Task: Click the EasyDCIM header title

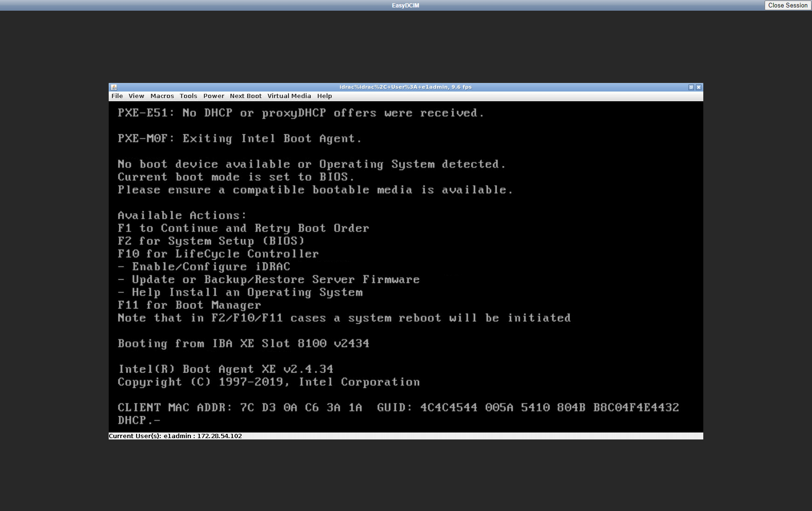Action: [x=406, y=6]
